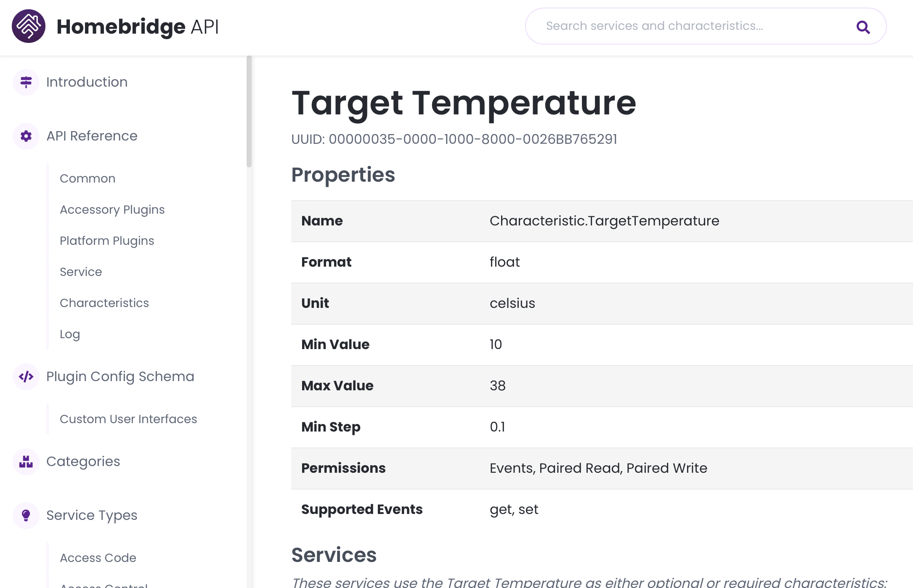Click the Categories boxes icon
This screenshot has height=588, width=913.
[x=26, y=461]
